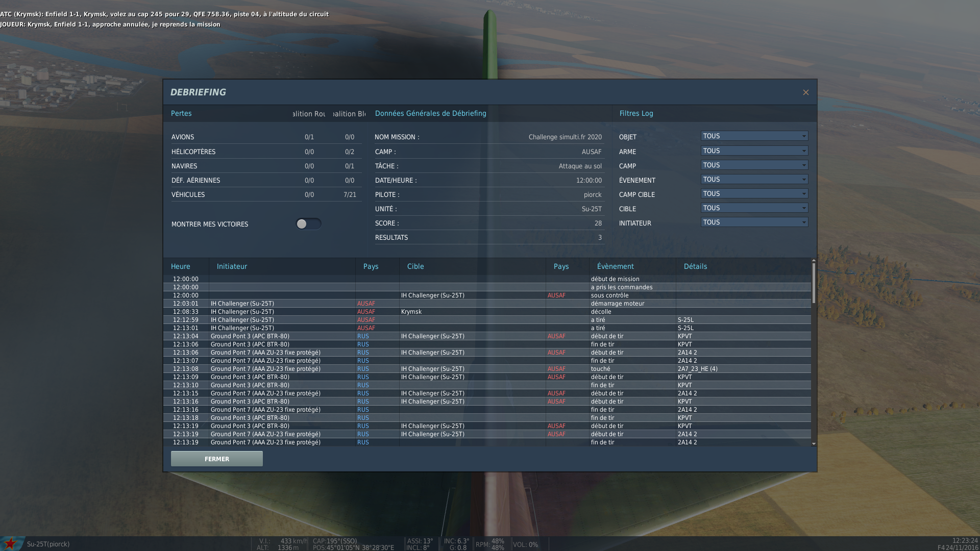Viewport: 980px width, 551px height.
Task: Click the Initiateur column header
Action: click(232, 266)
